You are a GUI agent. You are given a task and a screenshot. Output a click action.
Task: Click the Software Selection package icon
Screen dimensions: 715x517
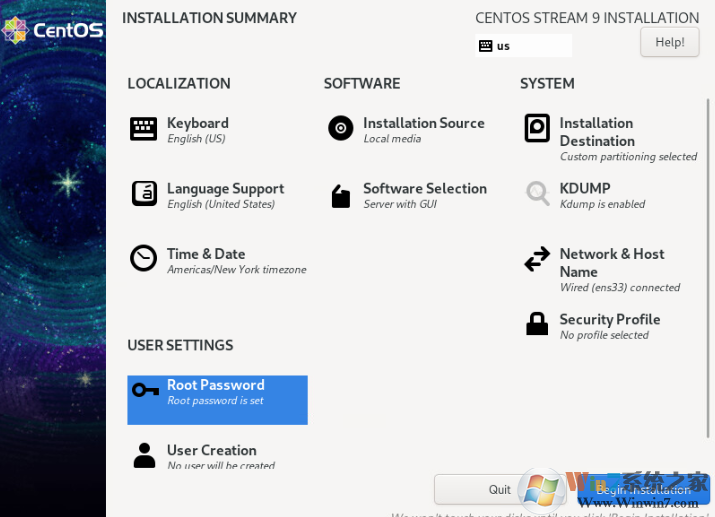pyautogui.click(x=340, y=195)
